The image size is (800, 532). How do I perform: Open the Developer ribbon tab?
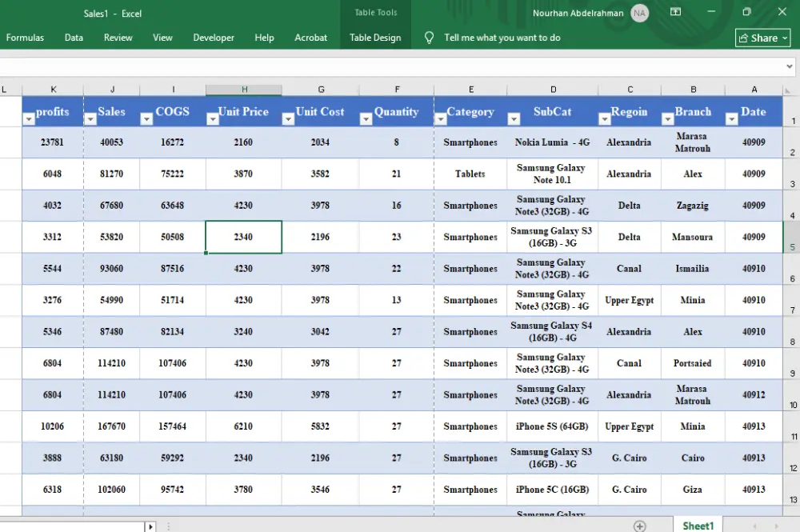click(x=214, y=38)
